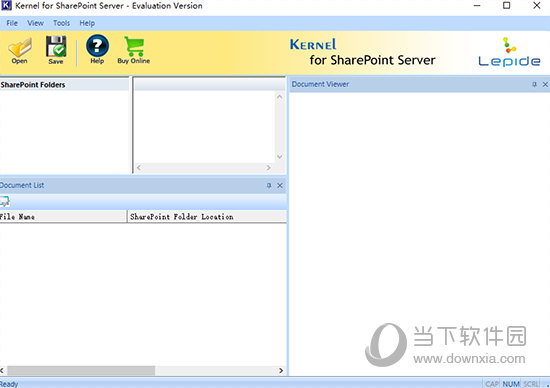
Task: Click the Kernel app icon in title bar
Action: [6, 5]
